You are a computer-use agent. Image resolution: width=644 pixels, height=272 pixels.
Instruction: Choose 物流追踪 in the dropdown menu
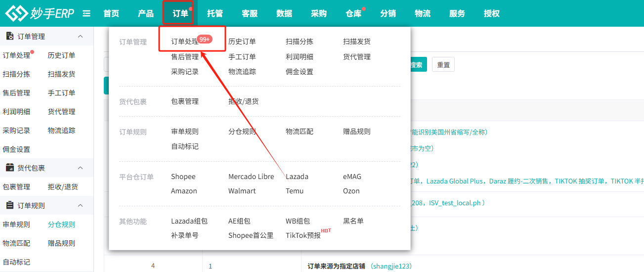[x=242, y=72]
